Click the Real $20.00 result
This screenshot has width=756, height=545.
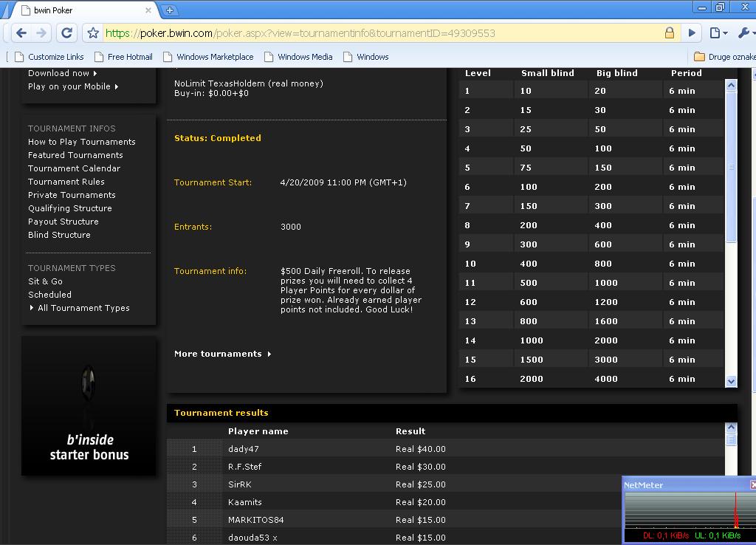click(420, 503)
